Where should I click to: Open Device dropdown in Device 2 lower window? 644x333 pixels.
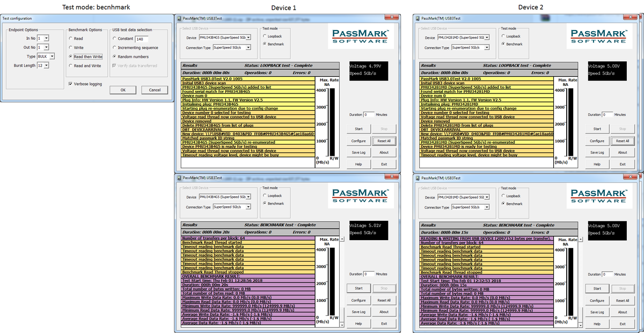pyautogui.click(x=487, y=197)
